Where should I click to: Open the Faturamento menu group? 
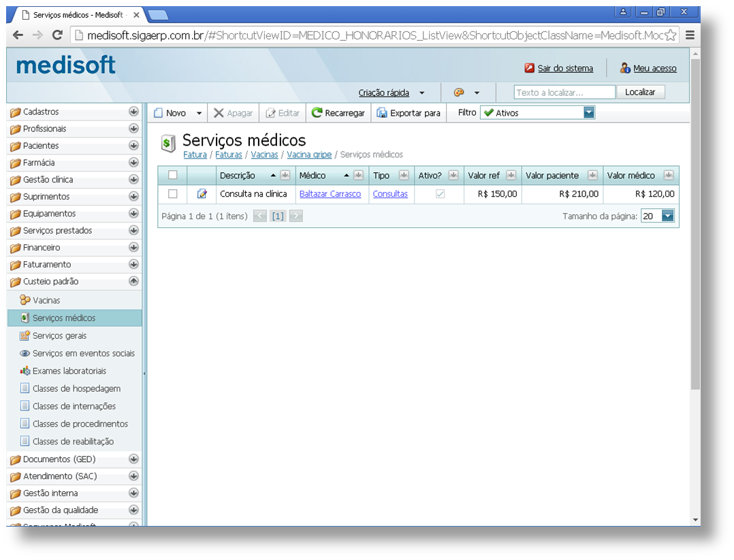pyautogui.click(x=74, y=264)
